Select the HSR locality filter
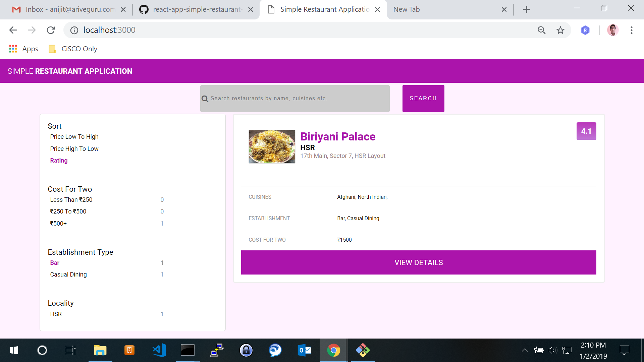 (56, 314)
